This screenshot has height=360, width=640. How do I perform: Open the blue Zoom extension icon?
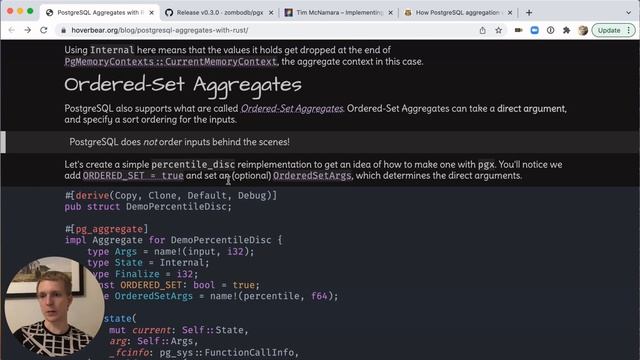[534, 30]
